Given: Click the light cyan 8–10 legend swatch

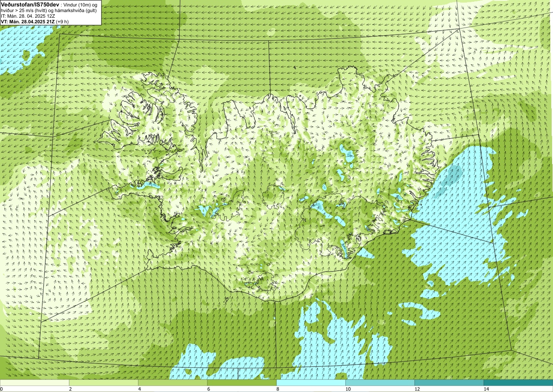Looking at the screenshot, I should [311, 383].
